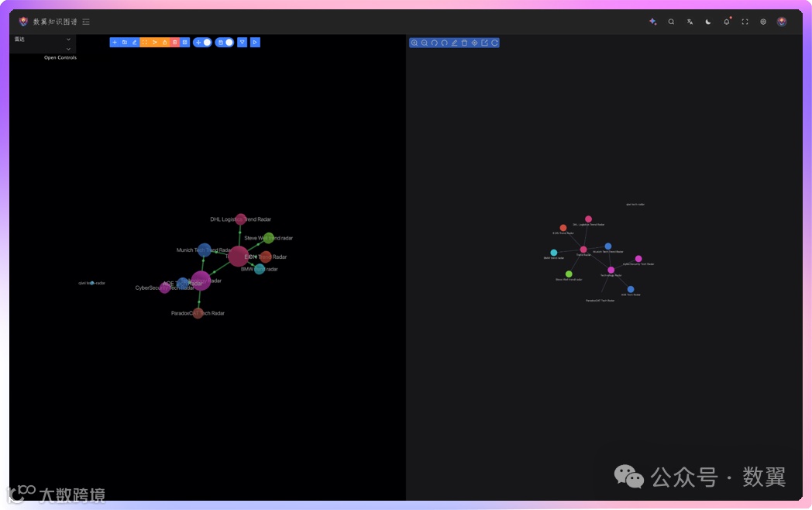Select the Steve Well trend radar node in left graph
The width and height of the screenshot is (812, 510).
(x=268, y=238)
